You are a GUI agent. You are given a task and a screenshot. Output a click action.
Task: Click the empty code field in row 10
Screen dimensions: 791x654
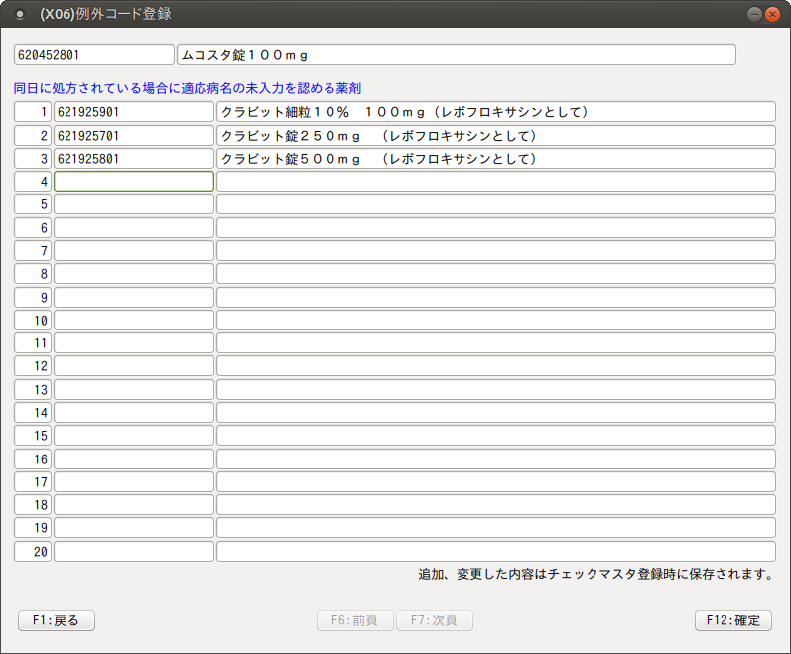[133, 320]
